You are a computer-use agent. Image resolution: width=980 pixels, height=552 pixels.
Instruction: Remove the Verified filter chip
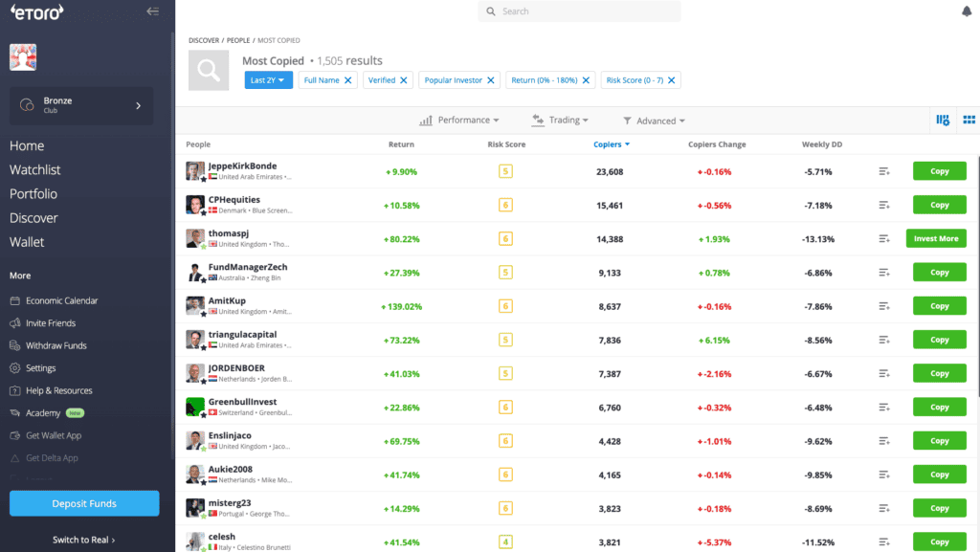(404, 80)
